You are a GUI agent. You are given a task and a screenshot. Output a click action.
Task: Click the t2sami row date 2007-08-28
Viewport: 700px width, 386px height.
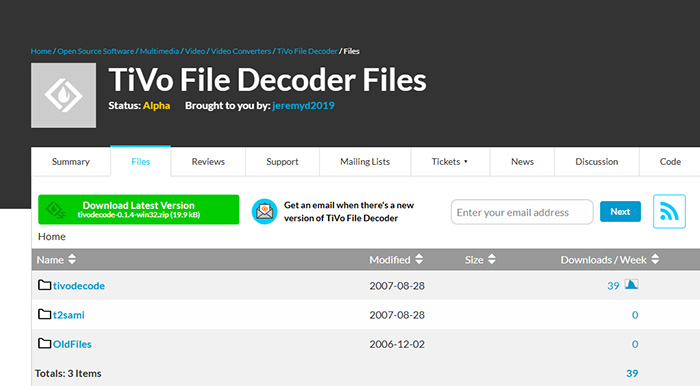pos(397,315)
